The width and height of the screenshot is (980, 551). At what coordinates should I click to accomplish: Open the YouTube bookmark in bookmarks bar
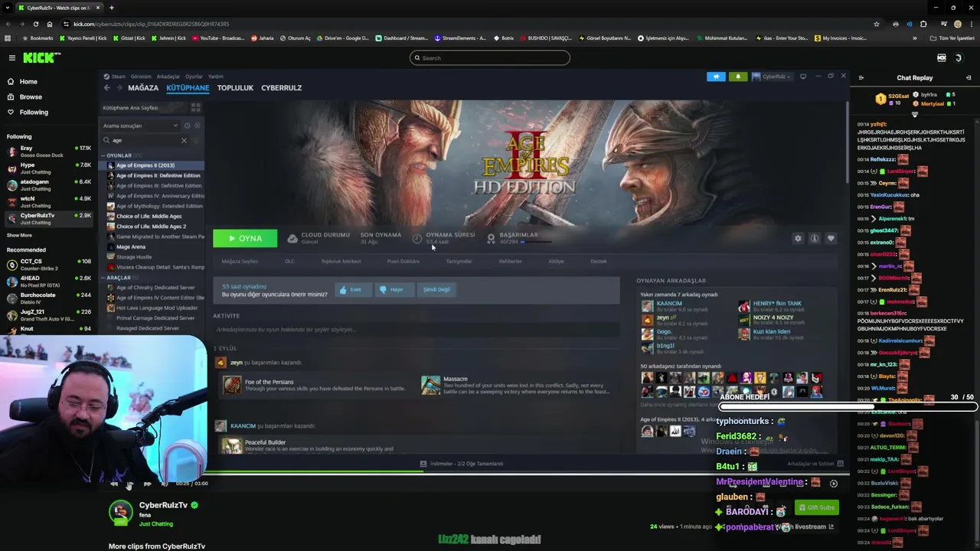click(x=217, y=38)
